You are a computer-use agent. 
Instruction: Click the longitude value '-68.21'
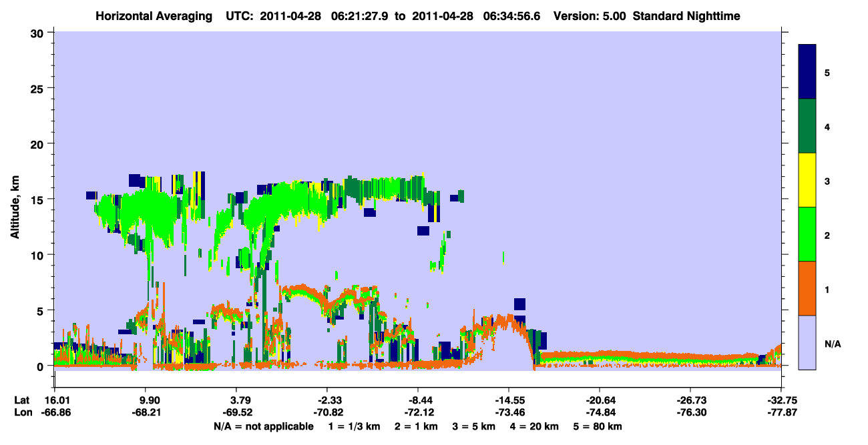pos(148,412)
